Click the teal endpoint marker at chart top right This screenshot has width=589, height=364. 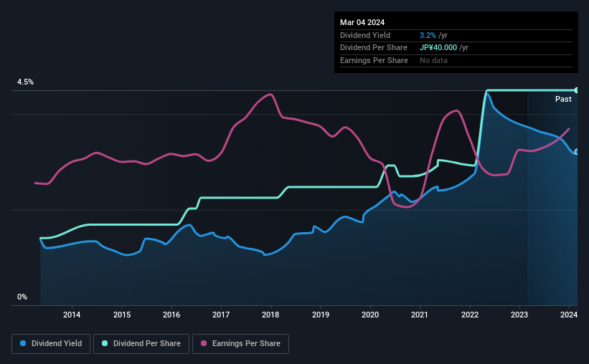577,90
